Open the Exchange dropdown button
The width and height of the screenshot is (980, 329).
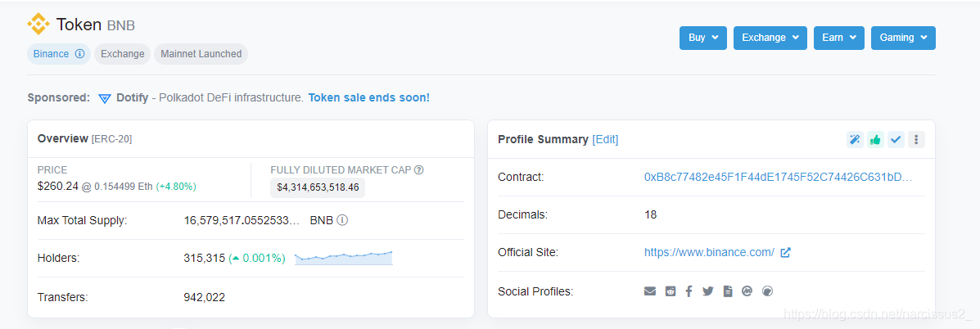tap(770, 38)
